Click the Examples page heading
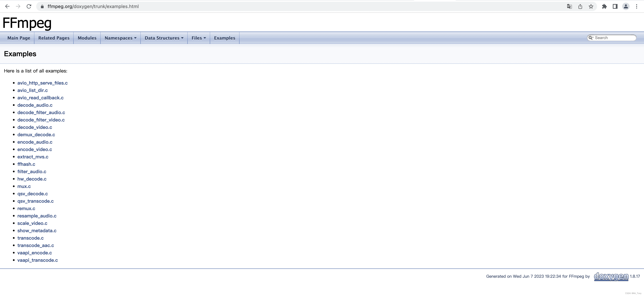The height and width of the screenshot is (296, 644). [20, 54]
